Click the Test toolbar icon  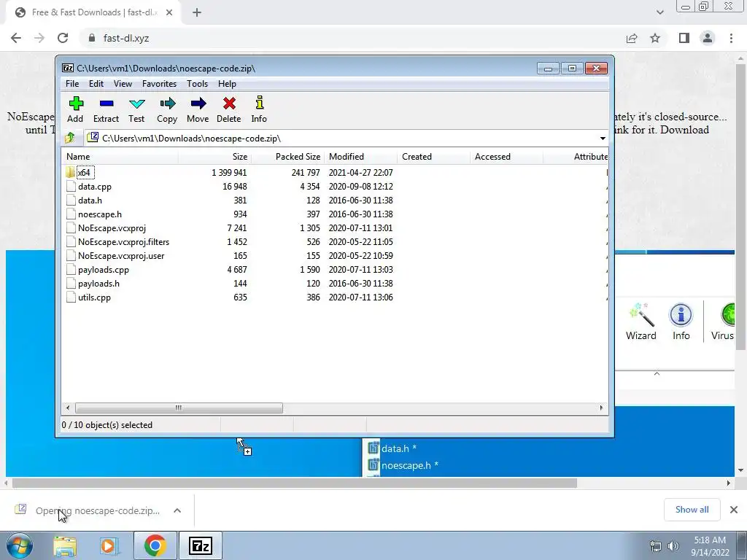(x=136, y=104)
